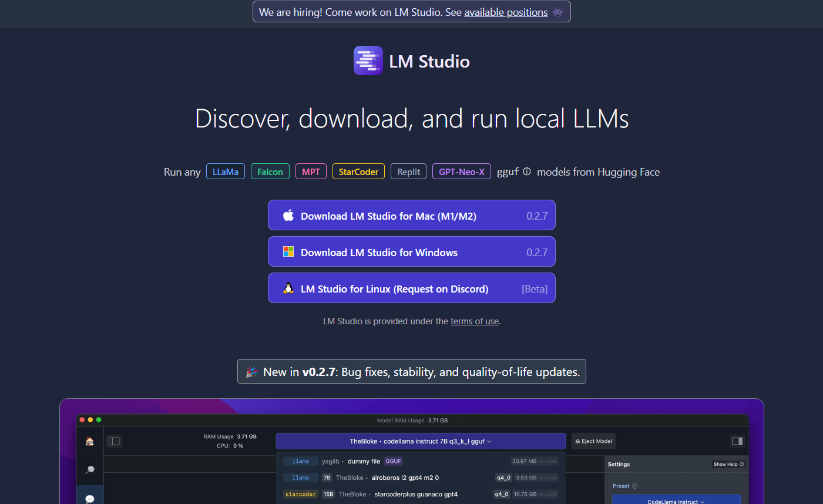Select the Falcon model filter
This screenshot has height=504, width=823.
click(270, 171)
